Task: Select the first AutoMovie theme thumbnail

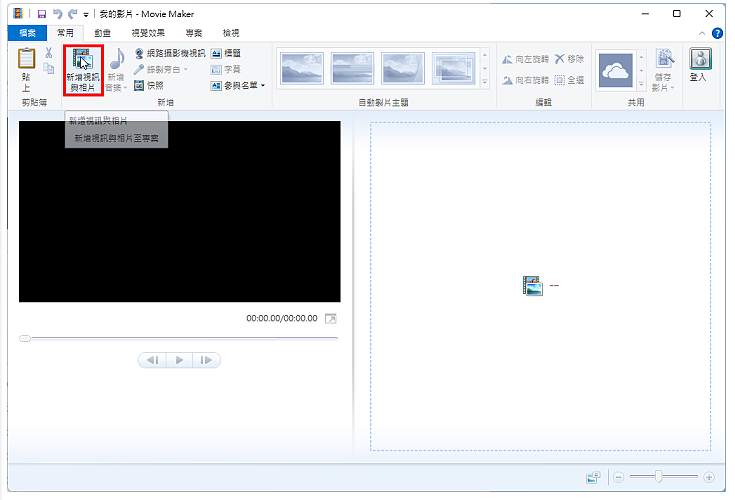Action: 302,68
